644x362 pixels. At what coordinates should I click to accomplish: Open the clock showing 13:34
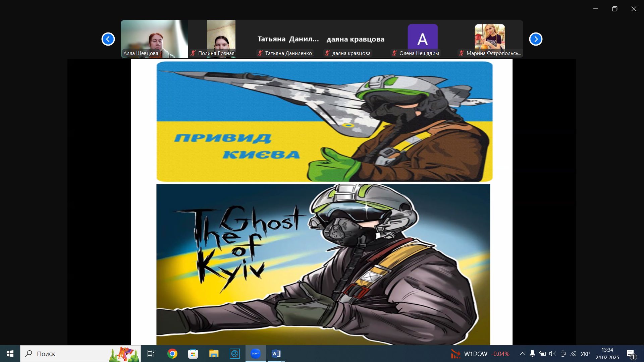[x=607, y=354]
